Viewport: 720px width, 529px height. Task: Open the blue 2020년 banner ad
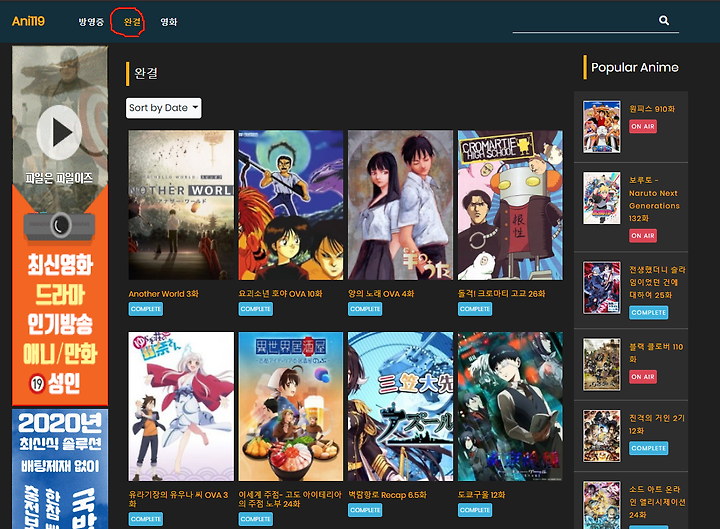[x=60, y=469]
